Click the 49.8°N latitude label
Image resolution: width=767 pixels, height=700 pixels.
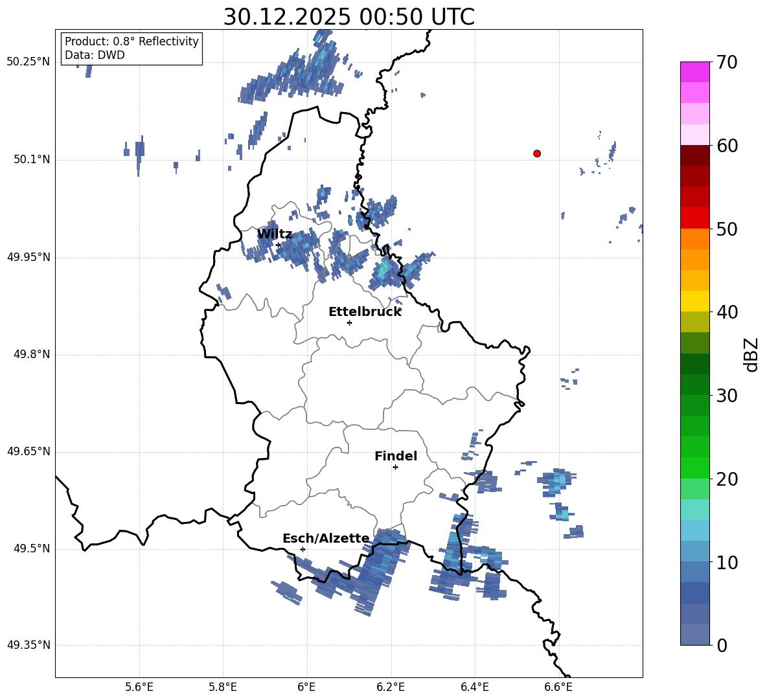32,354
